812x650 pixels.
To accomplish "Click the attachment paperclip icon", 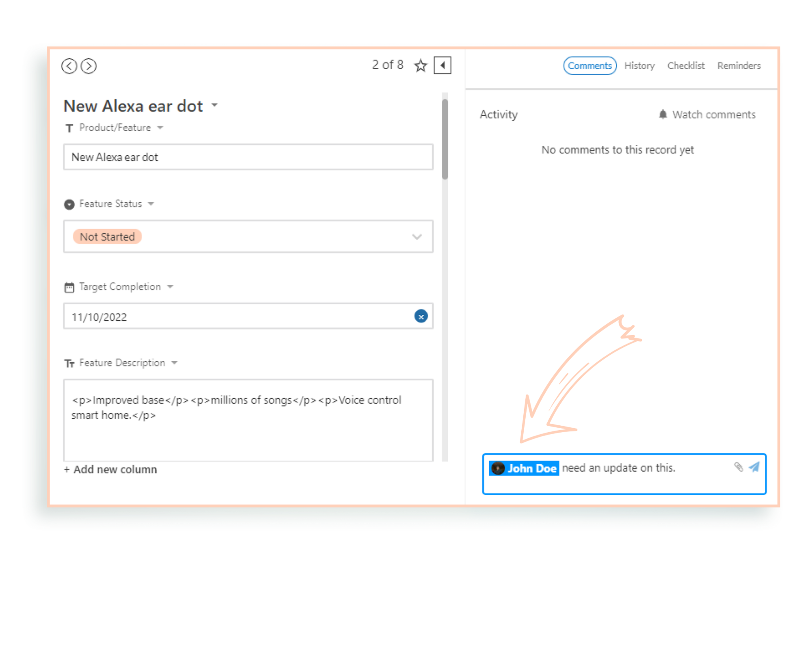I will 738,467.
